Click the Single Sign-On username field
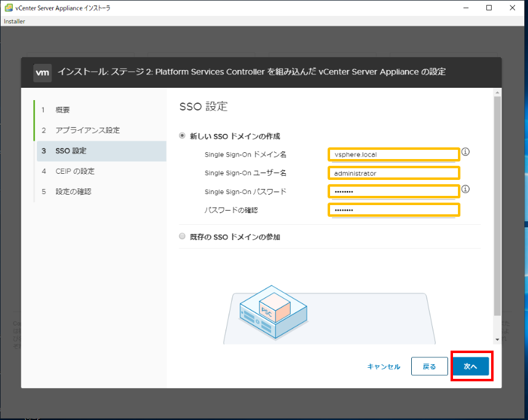This screenshot has height=420, width=528. tap(393, 173)
